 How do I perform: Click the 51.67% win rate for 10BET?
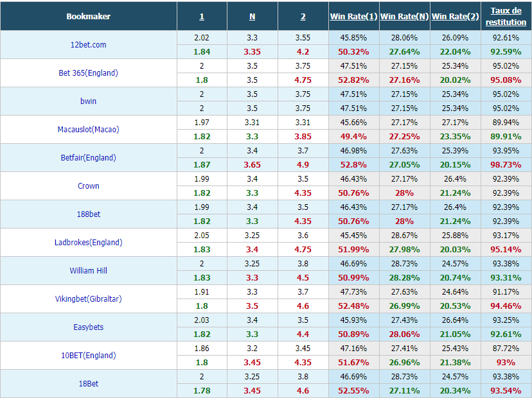tap(353, 363)
